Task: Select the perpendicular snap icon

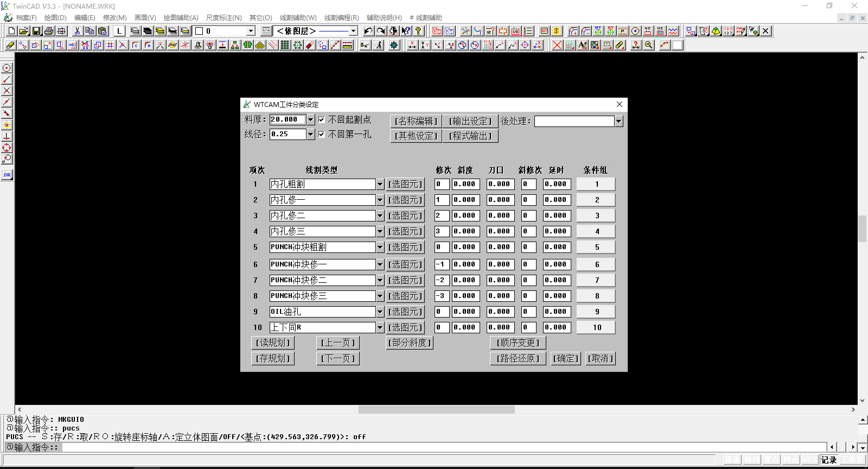Action: coord(7,136)
